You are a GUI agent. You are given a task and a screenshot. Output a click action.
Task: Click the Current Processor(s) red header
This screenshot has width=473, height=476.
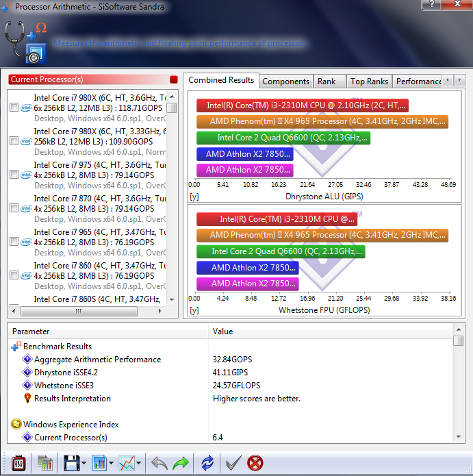(x=93, y=79)
